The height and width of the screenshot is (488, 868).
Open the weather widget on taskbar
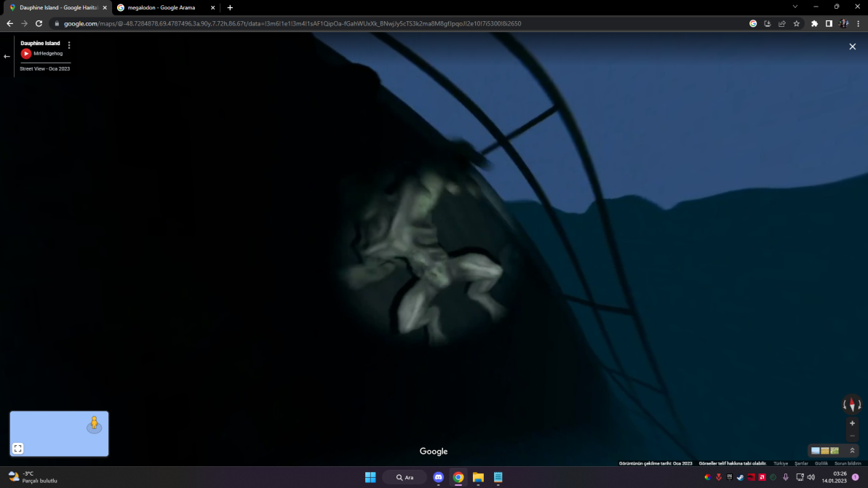[33, 477]
